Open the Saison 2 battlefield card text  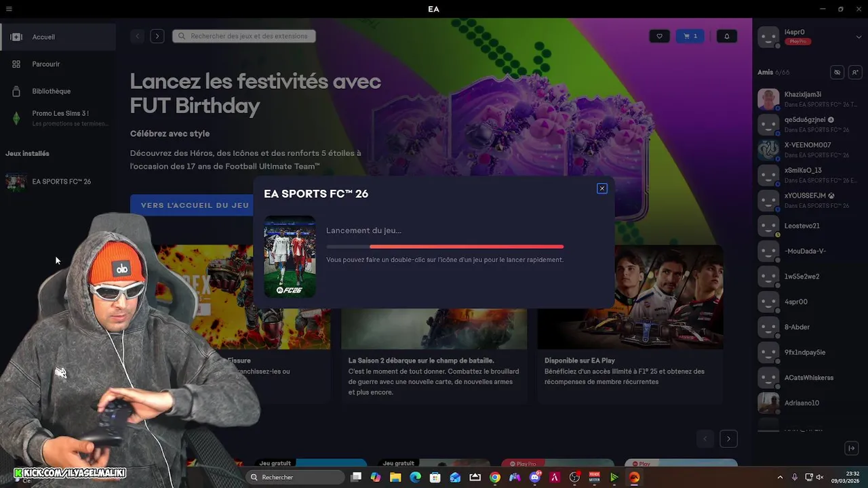[434, 376]
